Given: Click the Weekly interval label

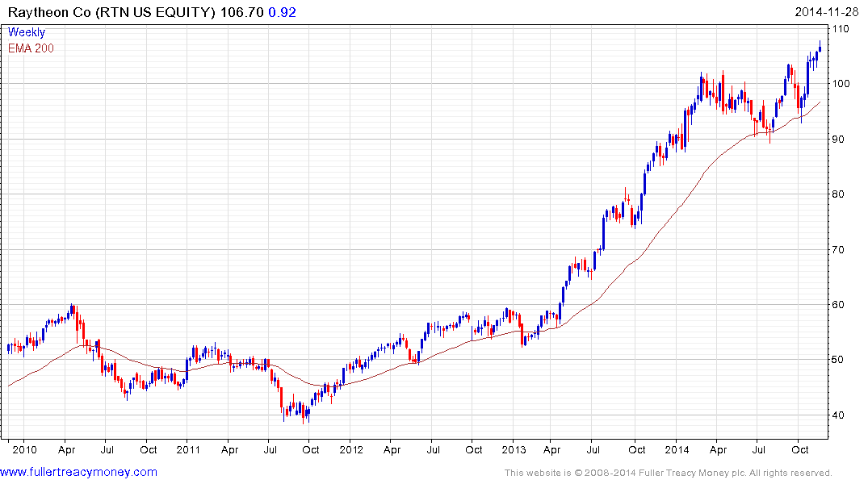Looking at the screenshot, I should [26, 32].
